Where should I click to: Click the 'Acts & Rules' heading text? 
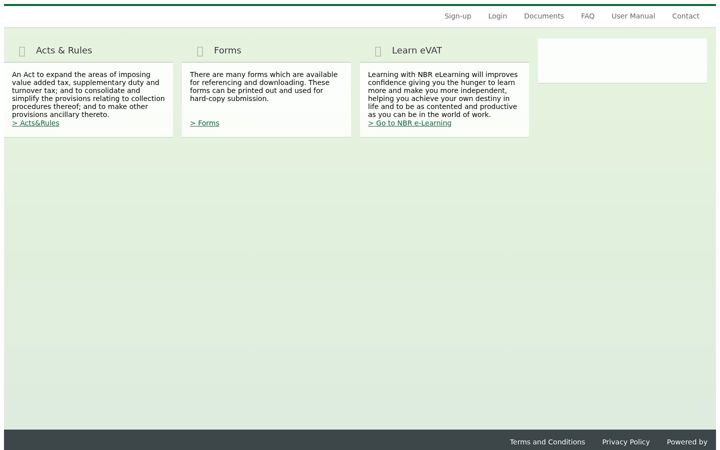click(64, 51)
